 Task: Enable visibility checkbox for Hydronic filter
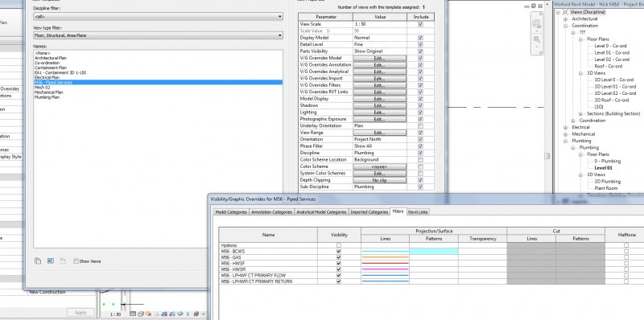pos(339,245)
